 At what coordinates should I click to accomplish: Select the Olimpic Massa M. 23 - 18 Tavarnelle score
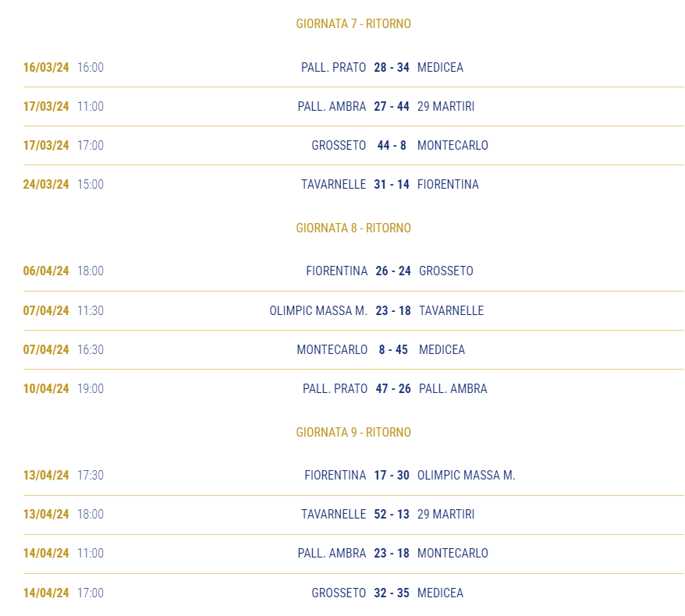[x=393, y=310]
